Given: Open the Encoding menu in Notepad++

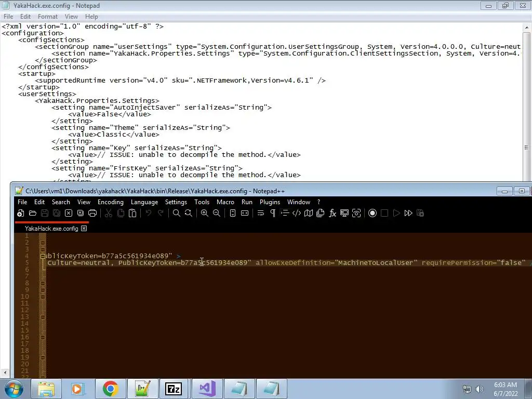Looking at the screenshot, I should coord(111,202).
